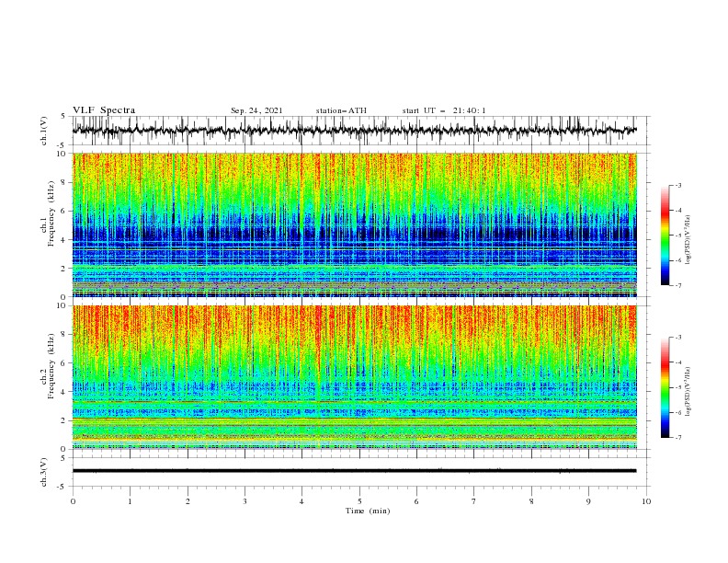Click the time axis tick '0'

73,501
